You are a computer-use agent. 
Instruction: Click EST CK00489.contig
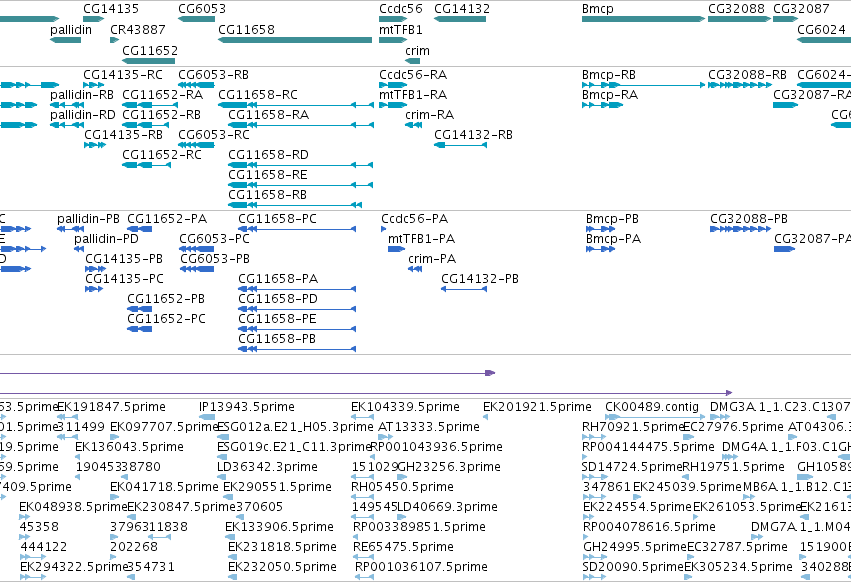[655, 416]
